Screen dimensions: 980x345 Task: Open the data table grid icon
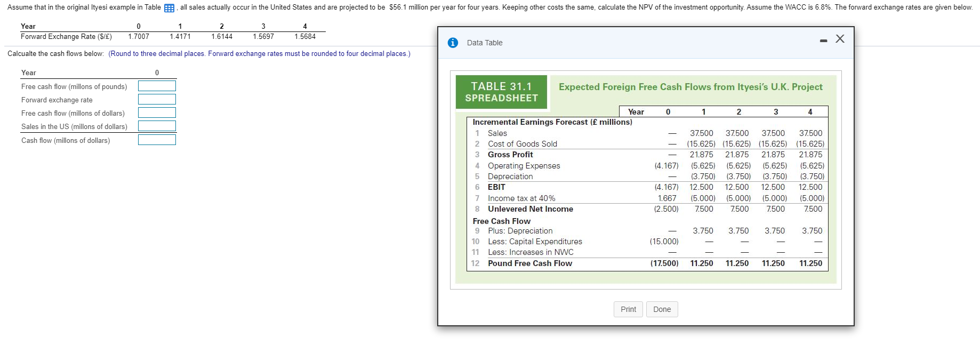point(170,8)
